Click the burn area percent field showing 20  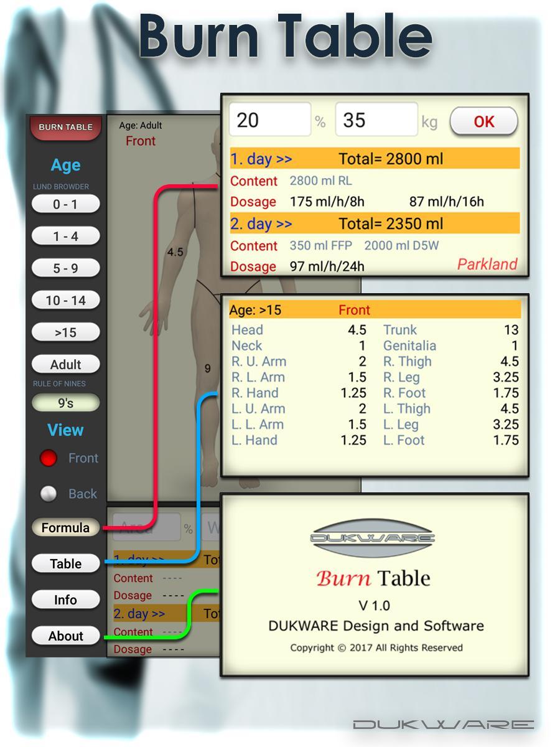(x=270, y=120)
